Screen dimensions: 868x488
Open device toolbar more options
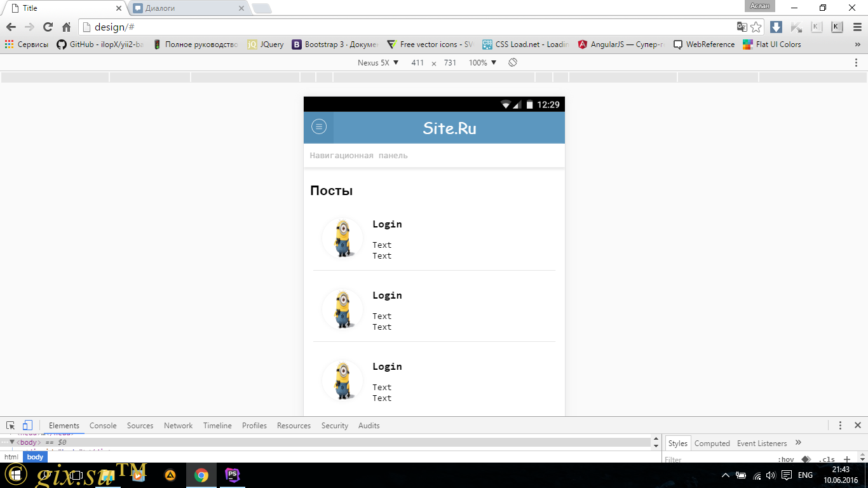tap(856, 62)
